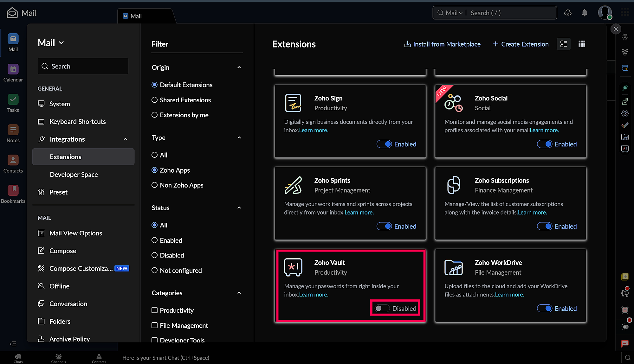Collapse the Status filter section
Image resolution: width=634 pixels, height=364 pixels.
239,208
